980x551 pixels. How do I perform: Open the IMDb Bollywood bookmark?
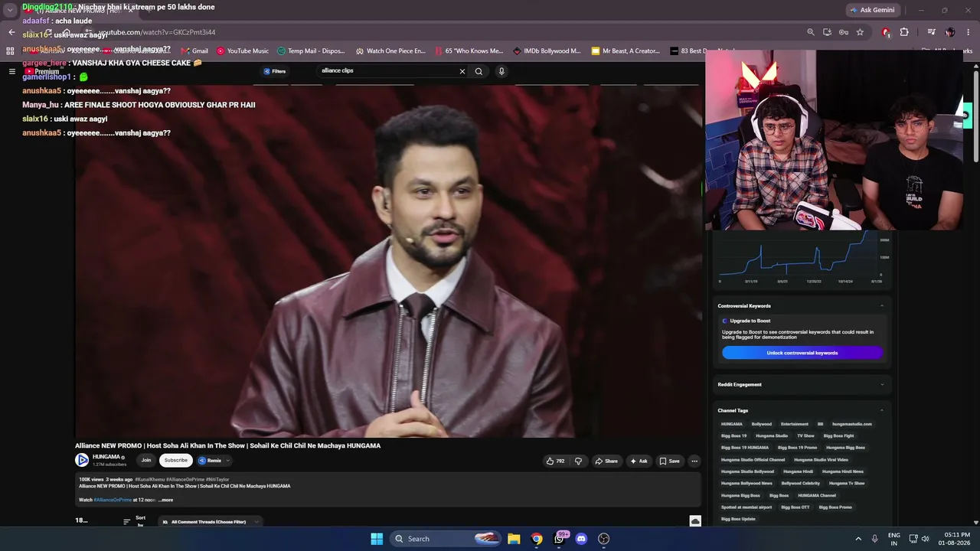[x=547, y=51]
